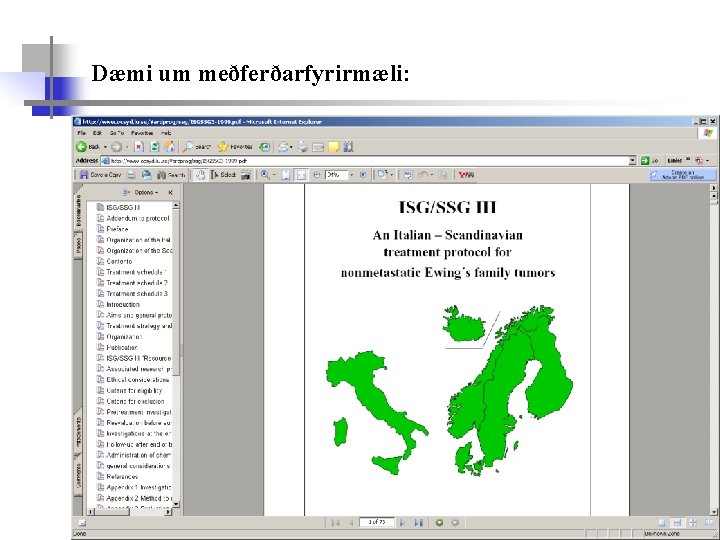Click the grey Forward arrow button
The width and height of the screenshot is (720, 540).
(117, 147)
